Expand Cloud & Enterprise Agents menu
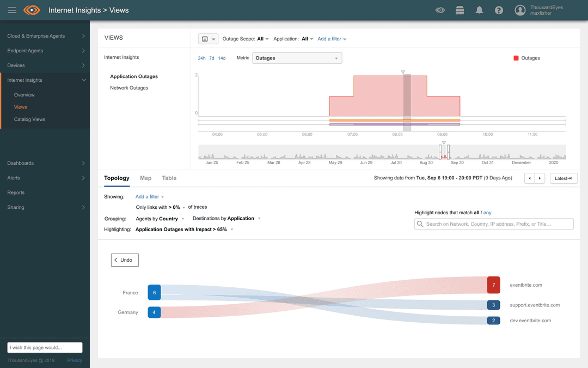Image resolution: width=588 pixels, height=368 pixels. [x=45, y=36]
